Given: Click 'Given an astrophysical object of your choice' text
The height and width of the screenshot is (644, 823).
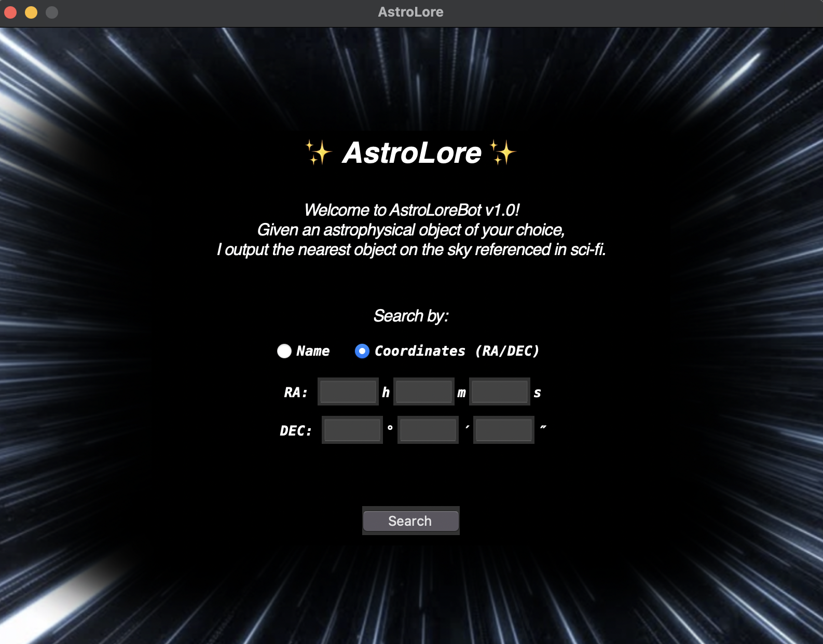Looking at the screenshot, I should tap(410, 230).
